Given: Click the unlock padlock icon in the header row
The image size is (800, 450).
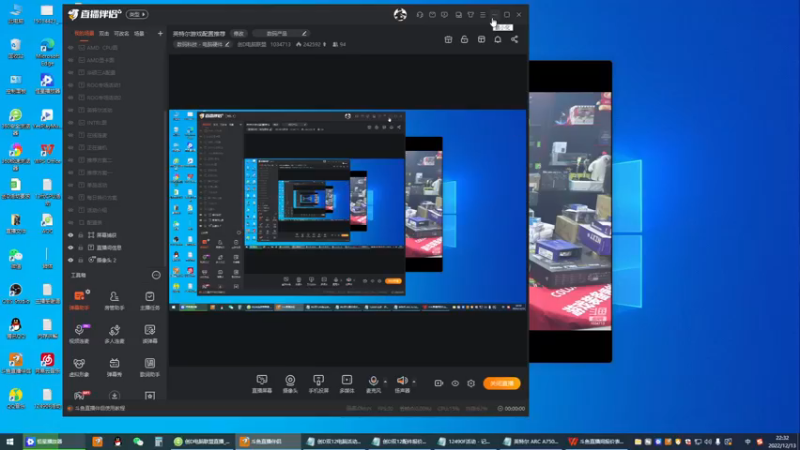Looking at the screenshot, I should [464, 39].
